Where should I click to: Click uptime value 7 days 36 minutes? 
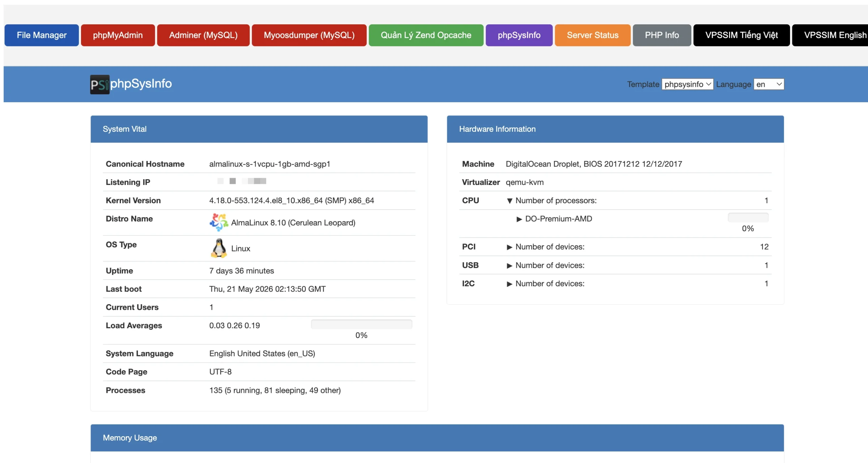pos(241,271)
